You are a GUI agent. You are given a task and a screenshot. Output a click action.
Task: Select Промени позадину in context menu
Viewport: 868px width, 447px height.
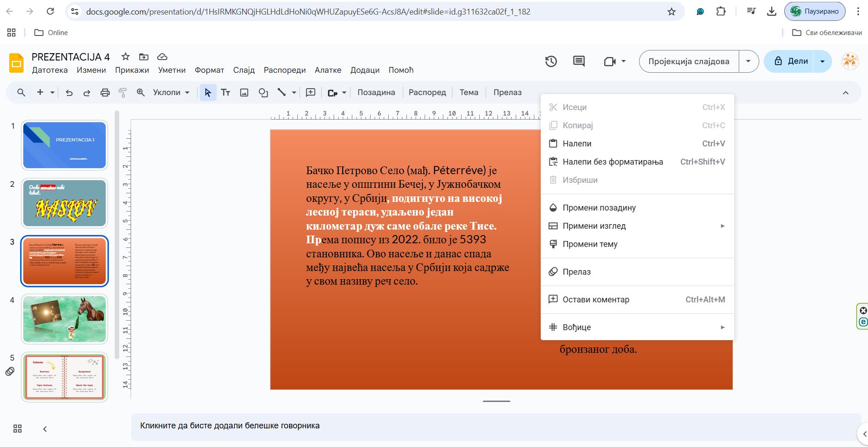coord(599,208)
